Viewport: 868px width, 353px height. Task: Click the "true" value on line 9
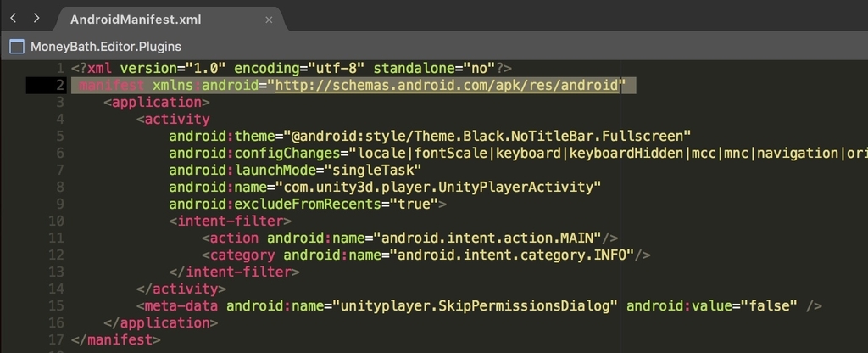[414, 204]
